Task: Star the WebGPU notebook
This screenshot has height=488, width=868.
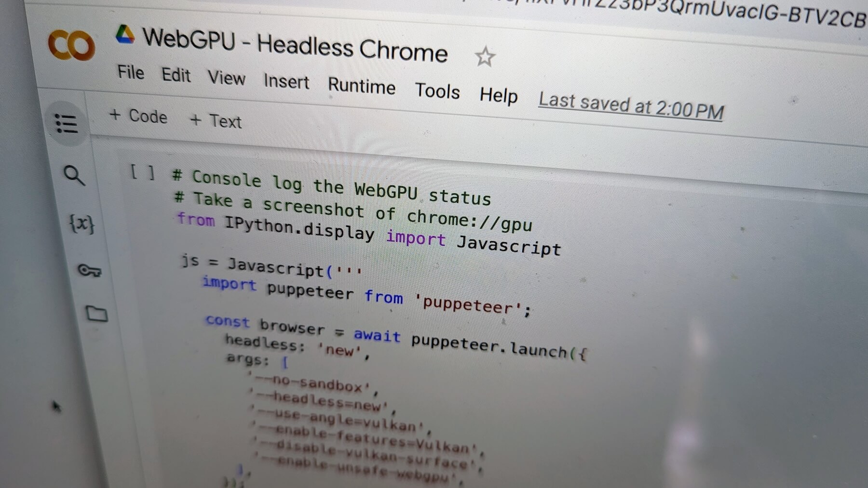Action: click(x=485, y=57)
